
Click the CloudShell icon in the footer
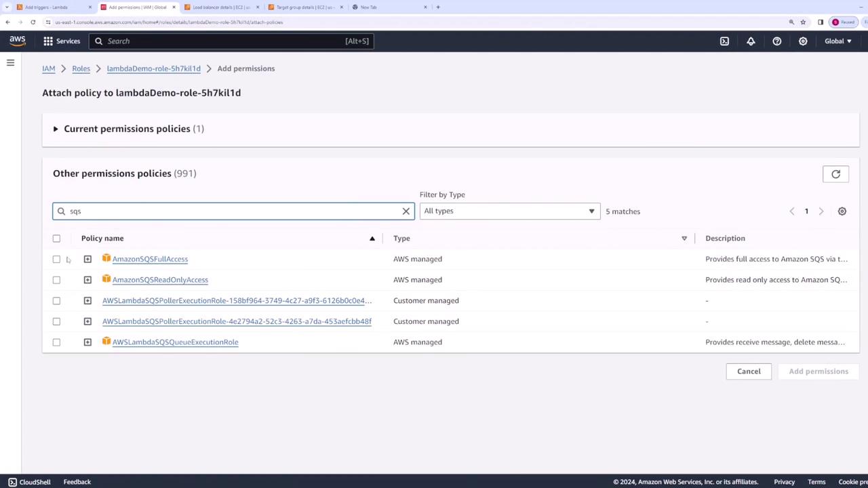pos(12,482)
